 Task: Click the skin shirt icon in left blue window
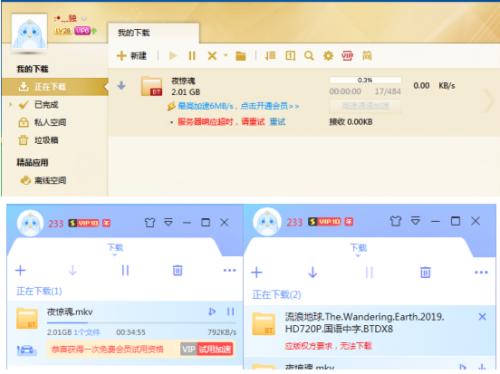point(150,222)
